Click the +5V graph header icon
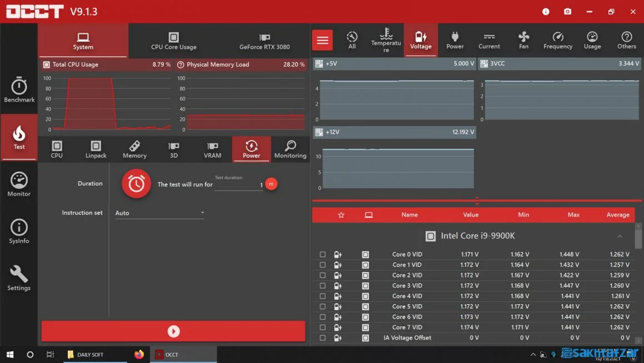 coord(319,64)
